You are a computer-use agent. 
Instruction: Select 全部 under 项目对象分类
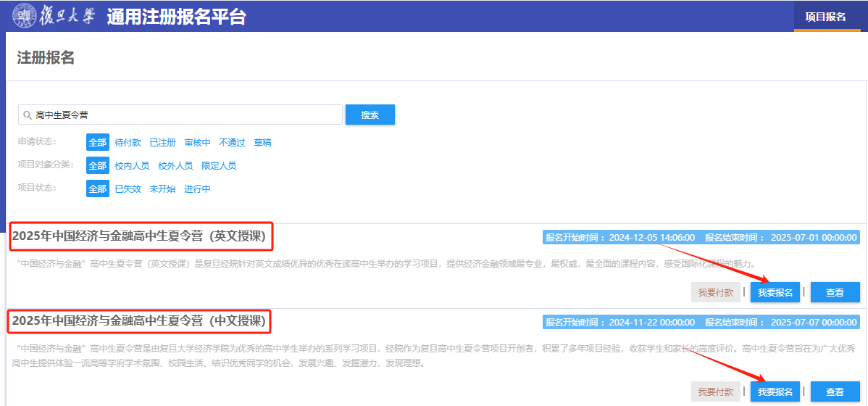point(97,165)
